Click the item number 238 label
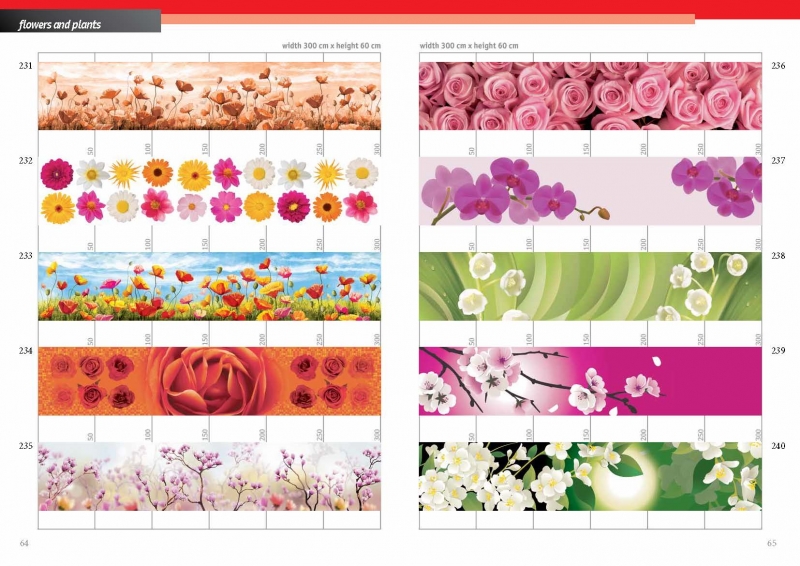 click(778, 256)
